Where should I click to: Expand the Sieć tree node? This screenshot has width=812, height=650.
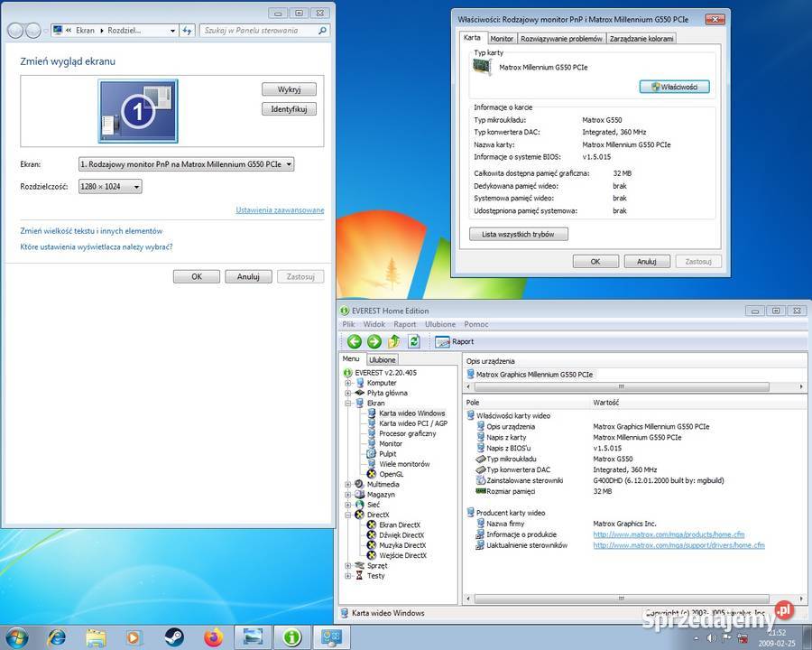(348, 505)
